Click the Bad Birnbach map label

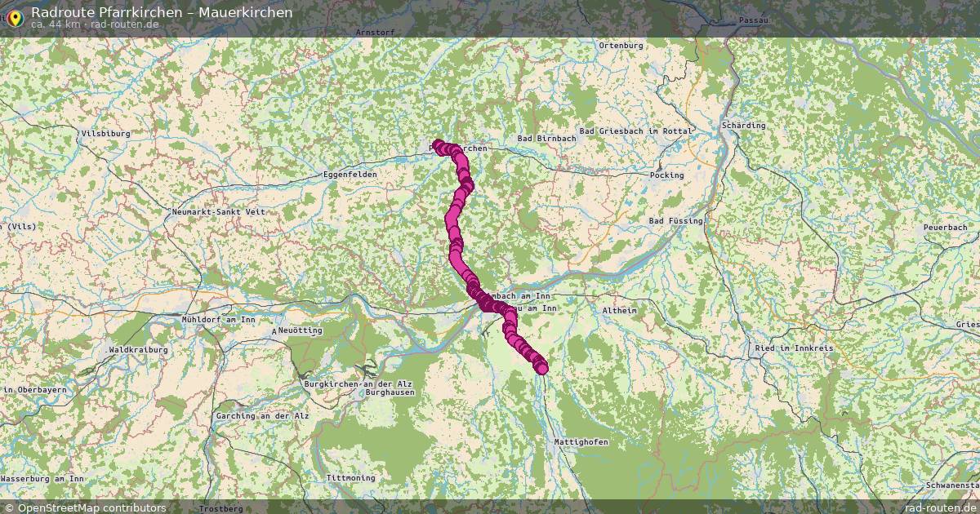coord(546,139)
